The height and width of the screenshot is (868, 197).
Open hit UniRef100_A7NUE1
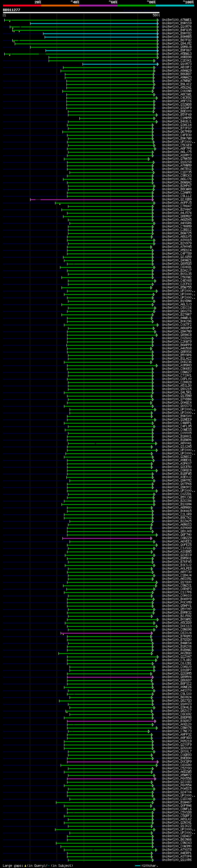click(x=176, y=20)
